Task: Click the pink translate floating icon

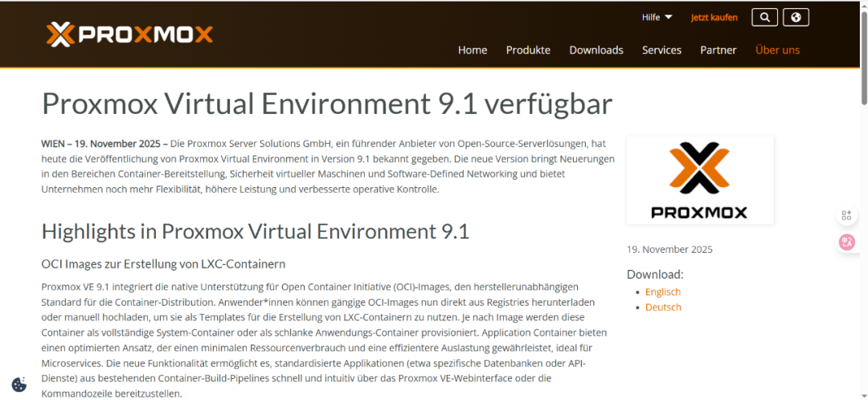Action: tap(846, 243)
